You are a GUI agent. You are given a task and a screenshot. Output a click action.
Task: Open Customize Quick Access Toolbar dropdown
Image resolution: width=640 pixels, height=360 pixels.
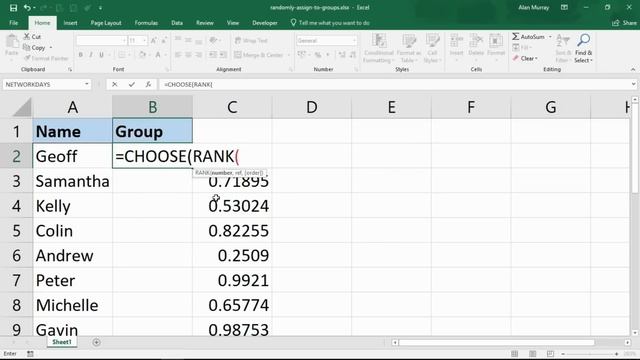point(100,8)
